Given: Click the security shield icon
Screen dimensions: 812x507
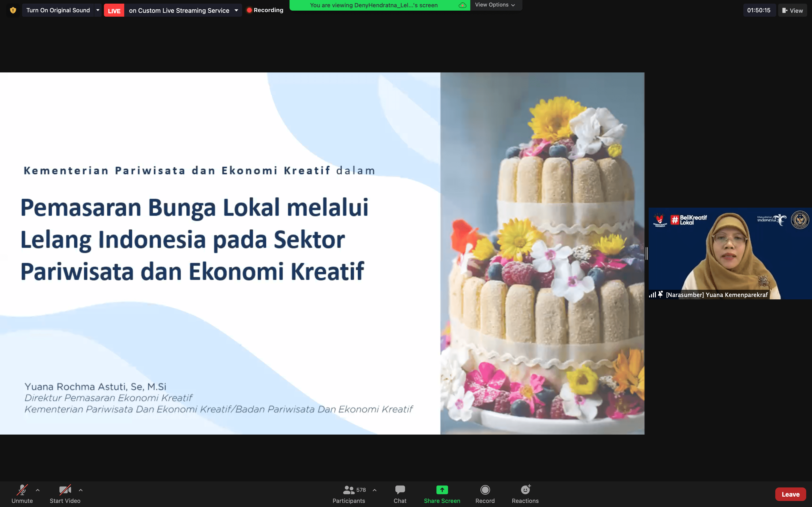Looking at the screenshot, I should [x=13, y=10].
